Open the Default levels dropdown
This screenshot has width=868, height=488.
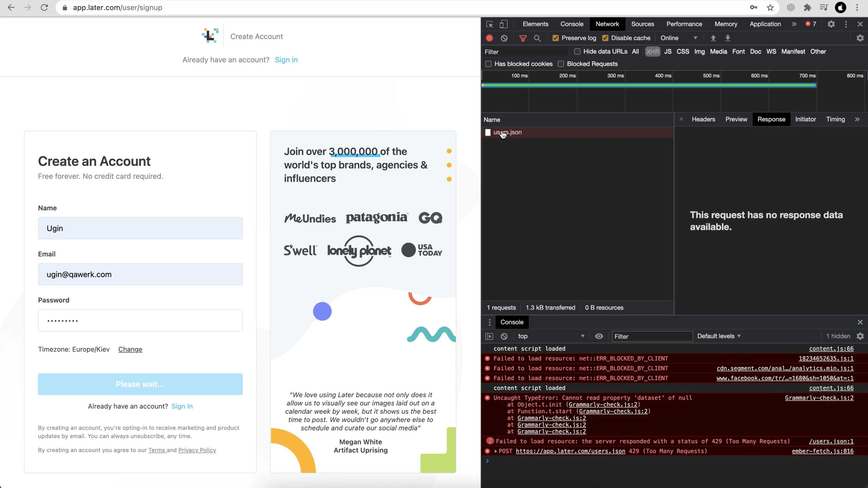(719, 336)
